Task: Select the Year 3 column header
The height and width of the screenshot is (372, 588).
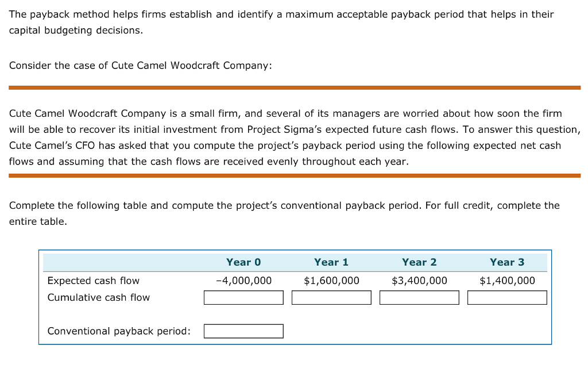Action: pos(507,262)
